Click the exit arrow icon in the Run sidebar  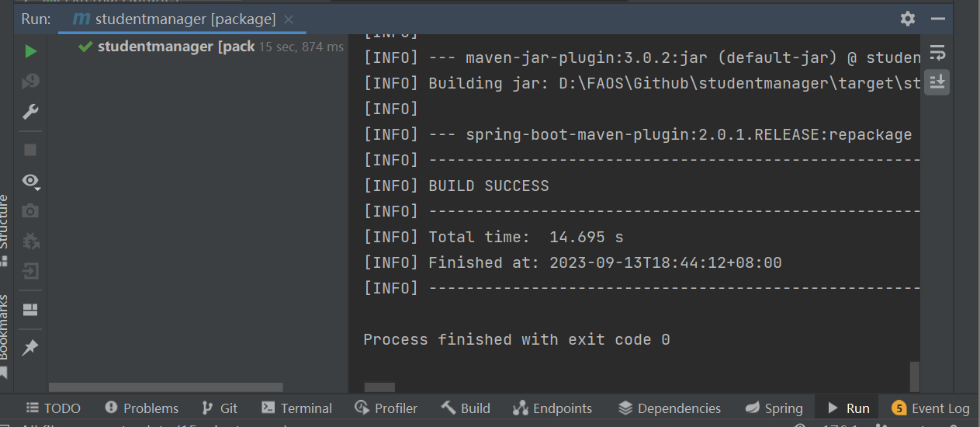point(30,271)
